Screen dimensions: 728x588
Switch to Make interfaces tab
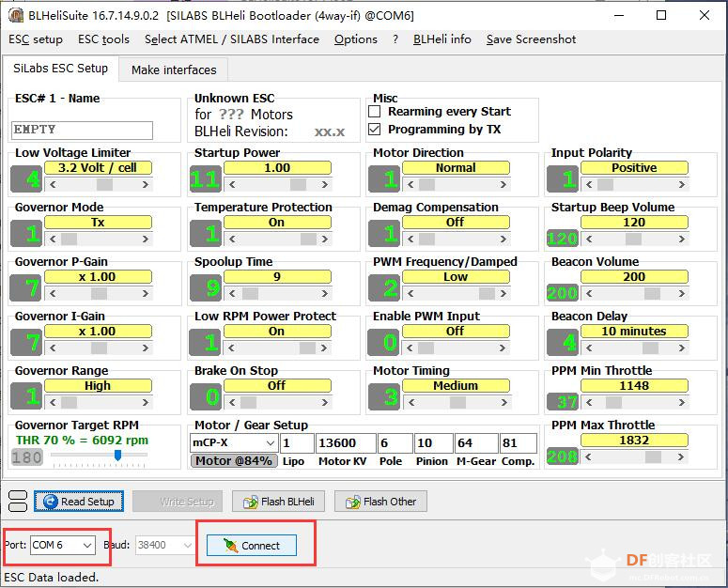[174, 70]
